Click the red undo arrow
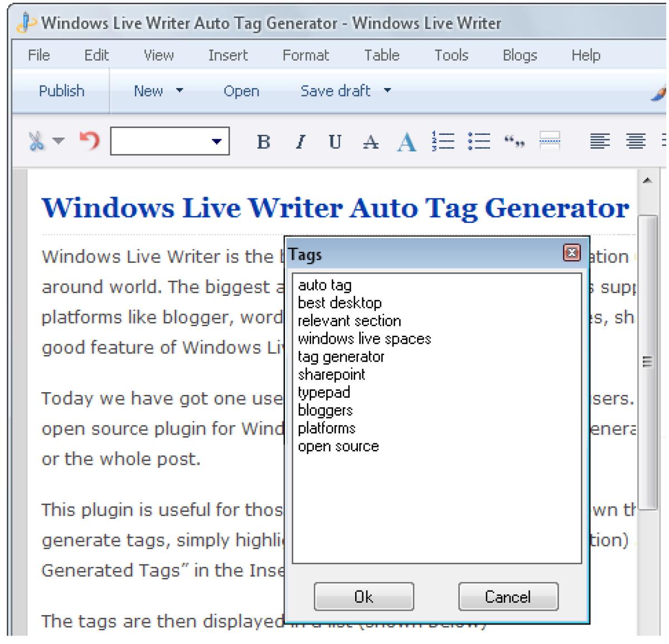The width and height of the screenshot is (669, 644). (x=89, y=140)
